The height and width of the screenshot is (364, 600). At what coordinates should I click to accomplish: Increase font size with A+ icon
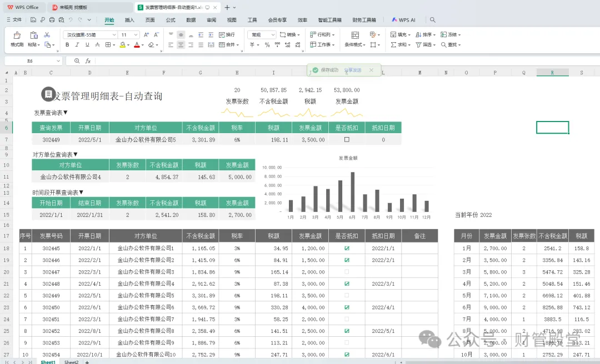(x=146, y=35)
